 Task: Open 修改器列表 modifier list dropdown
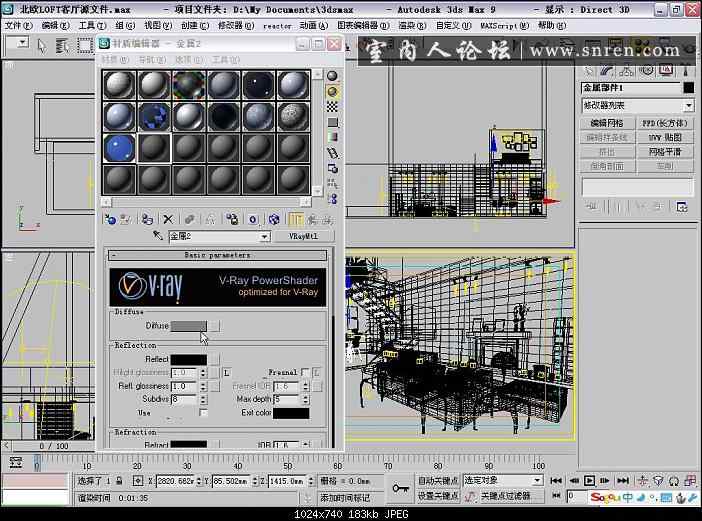689,106
